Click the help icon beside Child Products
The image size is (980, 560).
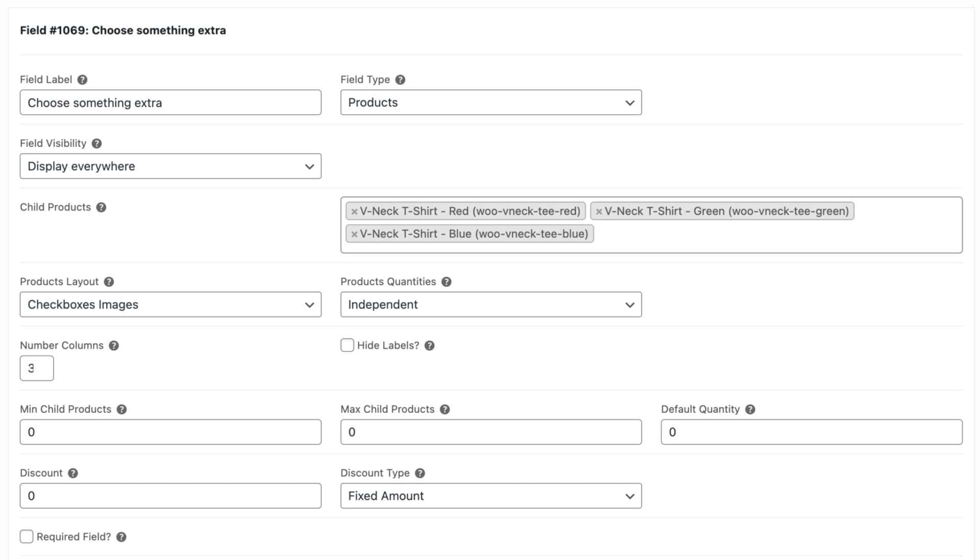101,207
